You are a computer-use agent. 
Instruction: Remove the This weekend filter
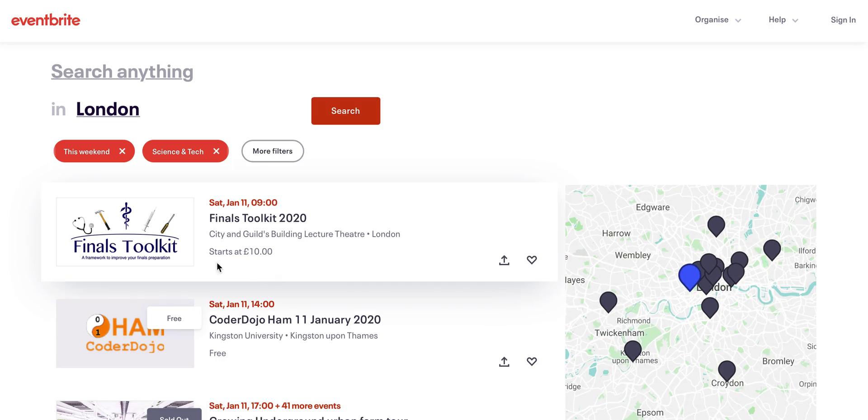point(122,151)
